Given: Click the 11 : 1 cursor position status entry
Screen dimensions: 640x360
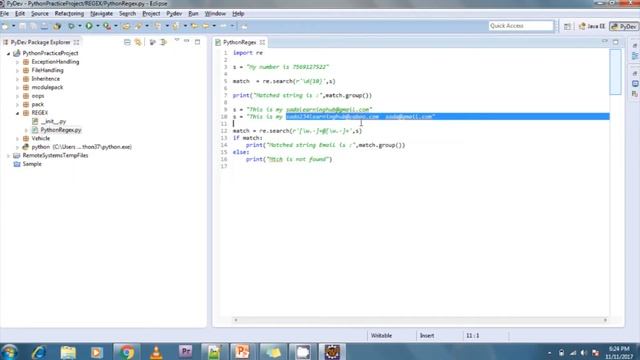Looking at the screenshot, I should pyautogui.click(x=472, y=336).
